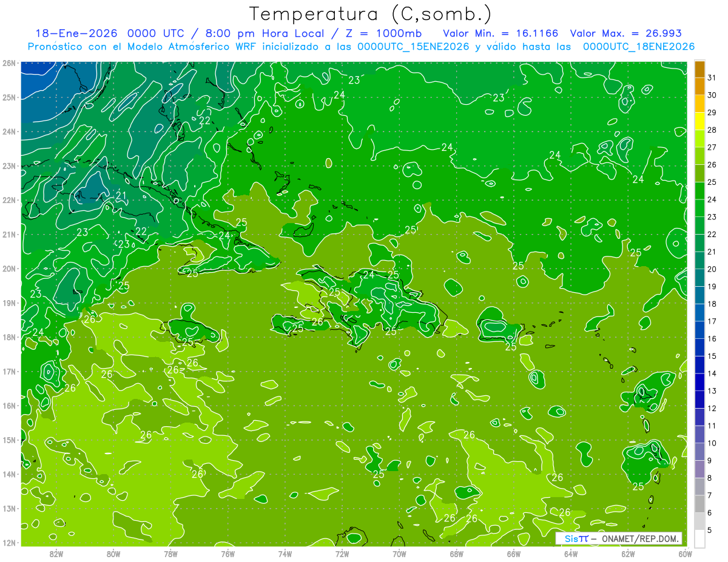
Task: Click the 14 label on the color scale
Action: pyautogui.click(x=712, y=373)
